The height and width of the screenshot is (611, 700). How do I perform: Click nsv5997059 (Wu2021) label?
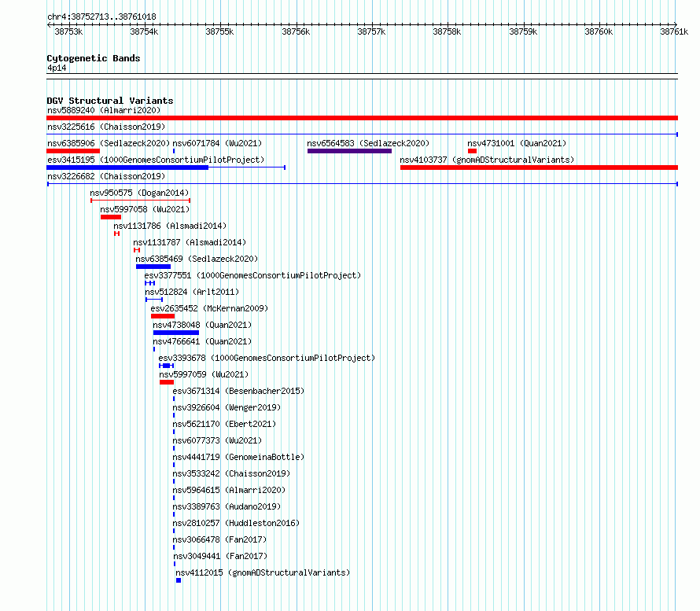pyautogui.click(x=204, y=374)
